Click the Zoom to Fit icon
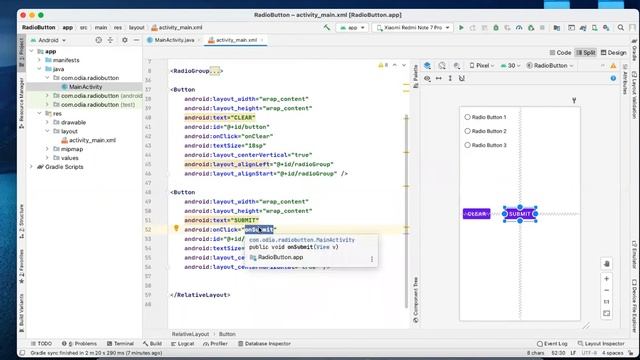The width and height of the screenshot is (640, 360). tap(607, 313)
